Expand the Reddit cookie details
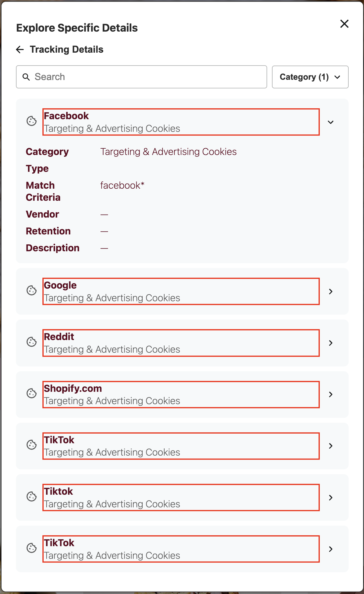 (x=331, y=343)
